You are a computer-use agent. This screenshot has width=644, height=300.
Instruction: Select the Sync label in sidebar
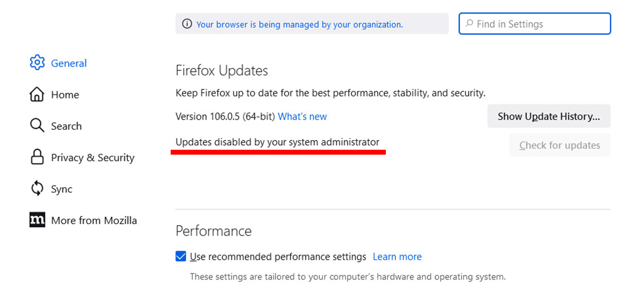click(62, 189)
